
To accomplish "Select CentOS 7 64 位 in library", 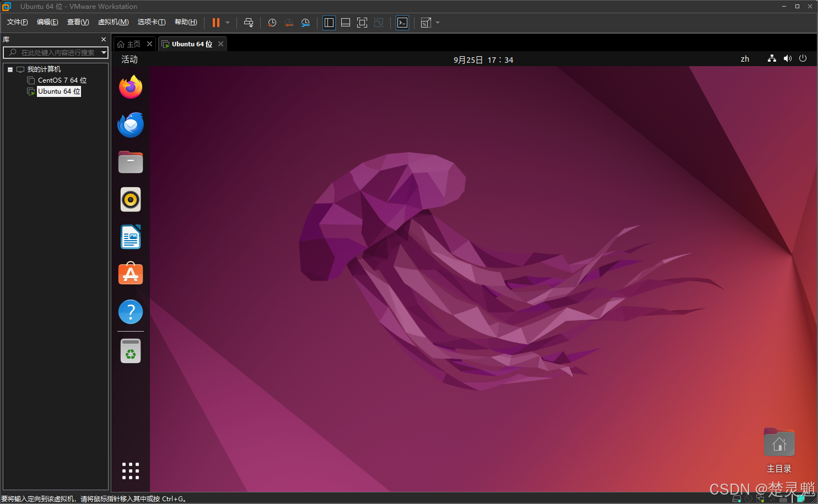I will pos(62,80).
